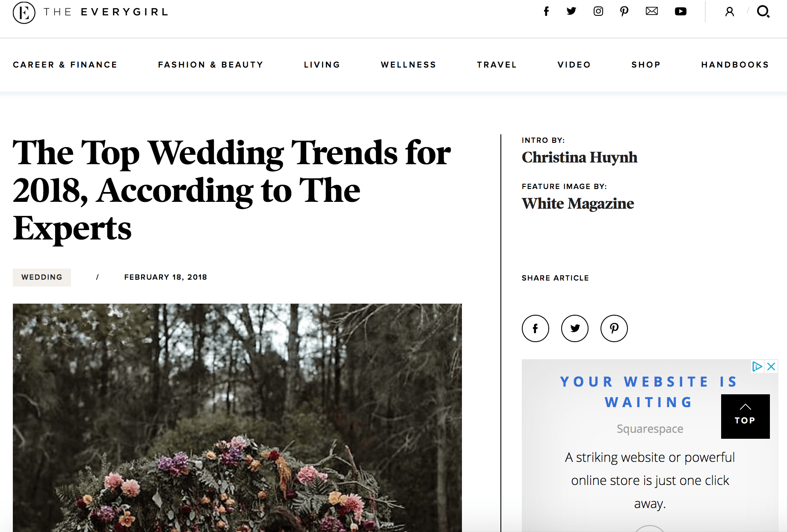
Task: Open Facebook page from header
Action: tap(546, 12)
